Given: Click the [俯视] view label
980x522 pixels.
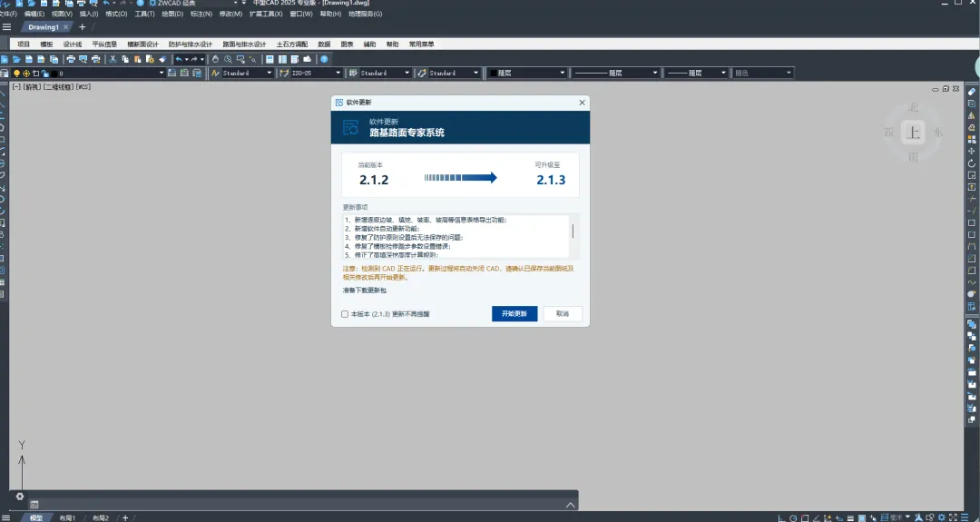Looking at the screenshot, I should pos(32,87).
